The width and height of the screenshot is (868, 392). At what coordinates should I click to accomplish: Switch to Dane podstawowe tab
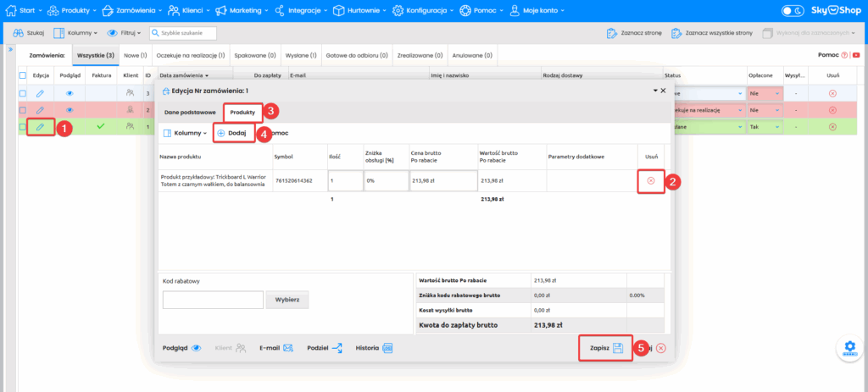190,112
